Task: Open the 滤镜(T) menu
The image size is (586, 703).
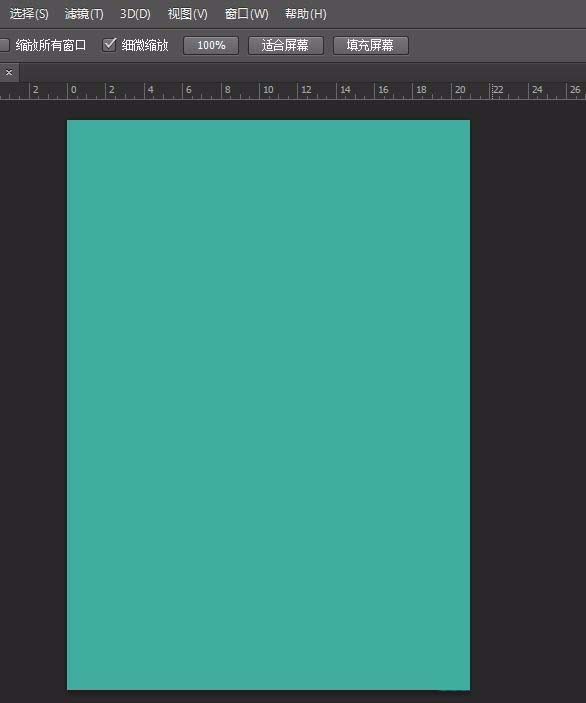Action: (84, 14)
